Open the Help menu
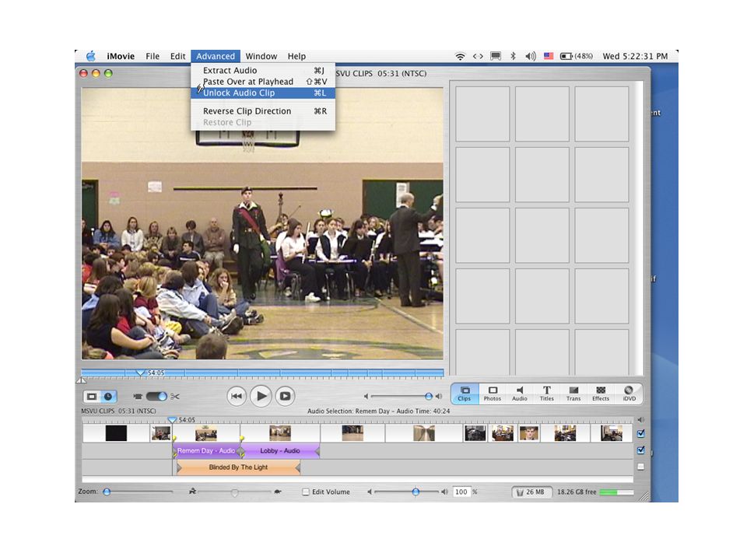The image size is (747, 560). (296, 56)
